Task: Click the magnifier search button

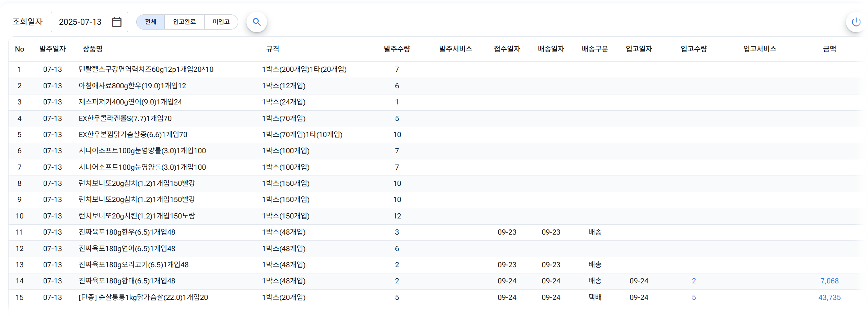Action: click(256, 22)
